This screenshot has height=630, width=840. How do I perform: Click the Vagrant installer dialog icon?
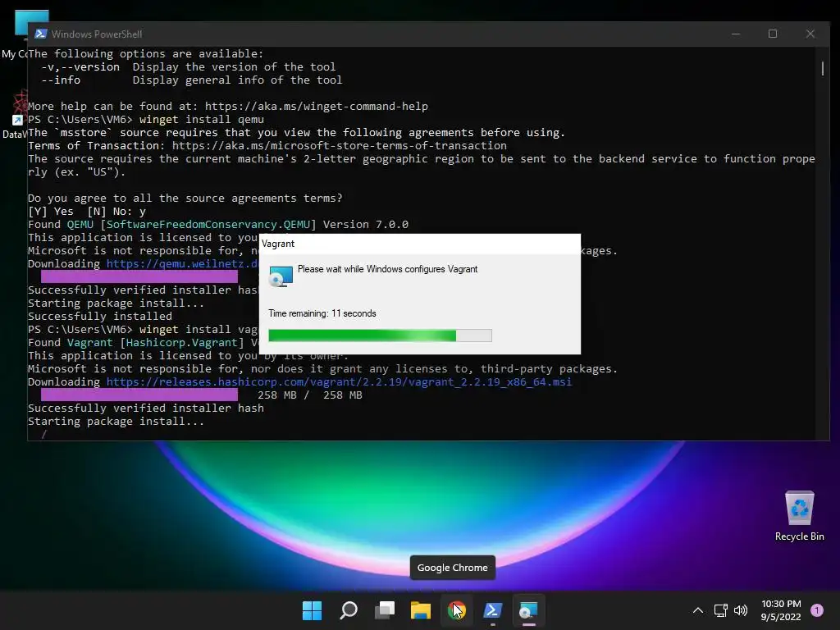281,276
